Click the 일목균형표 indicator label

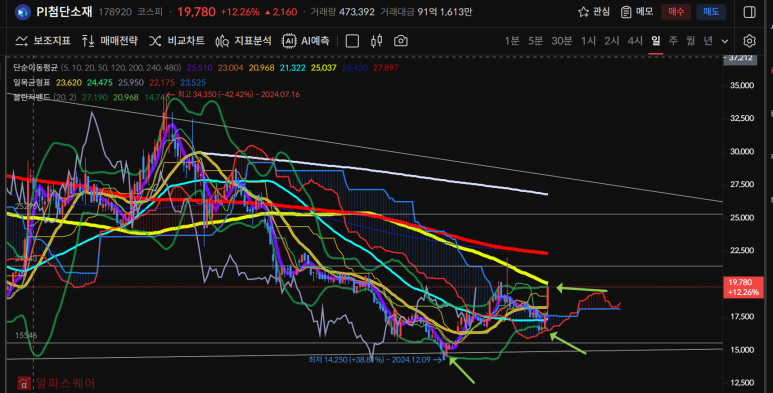tap(32, 82)
